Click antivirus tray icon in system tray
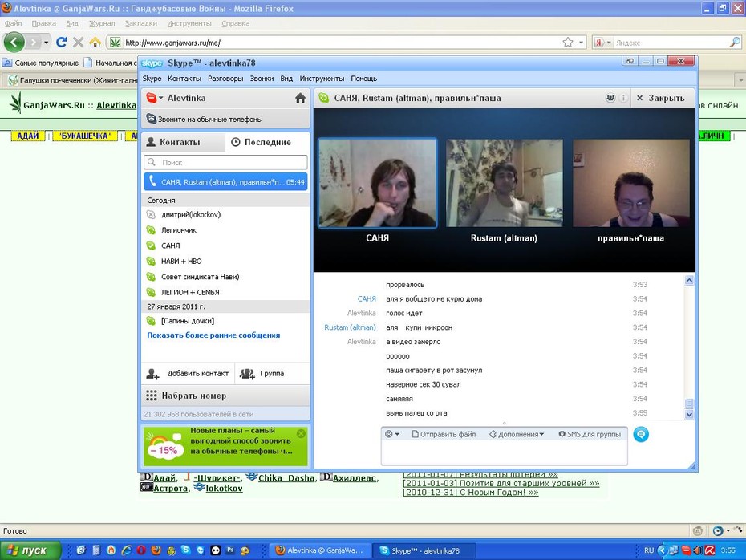This screenshot has height=560, width=746. 710,550
